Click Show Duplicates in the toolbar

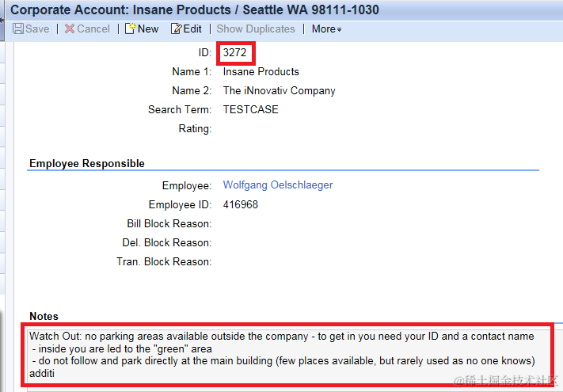coord(256,29)
